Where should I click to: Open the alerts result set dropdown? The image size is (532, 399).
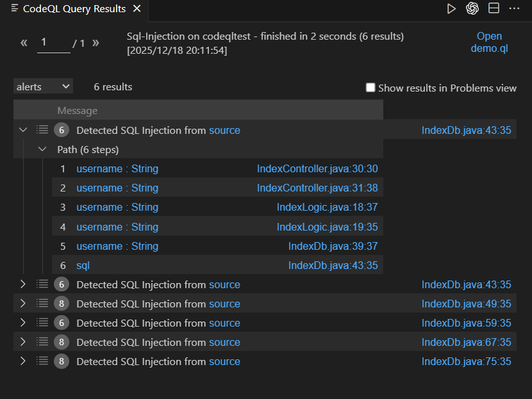click(x=43, y=86)
